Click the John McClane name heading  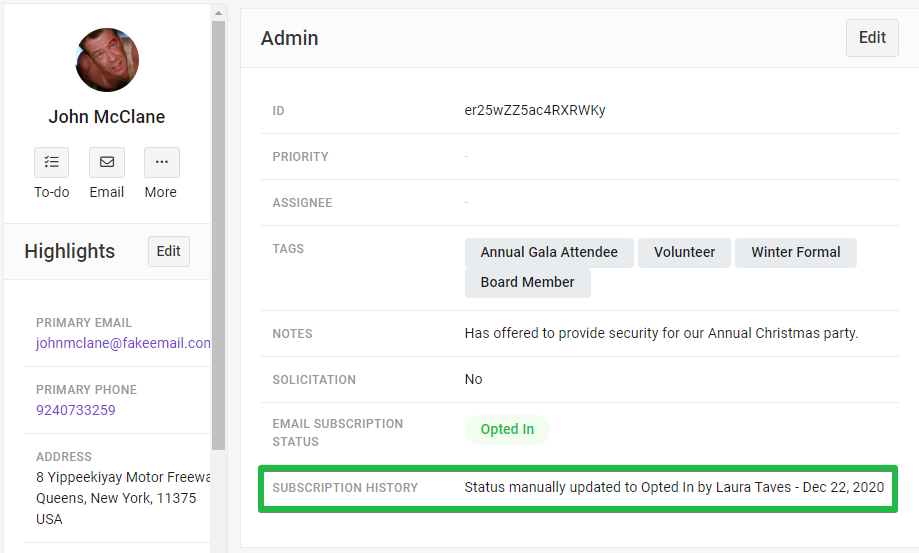coord(107,117)
